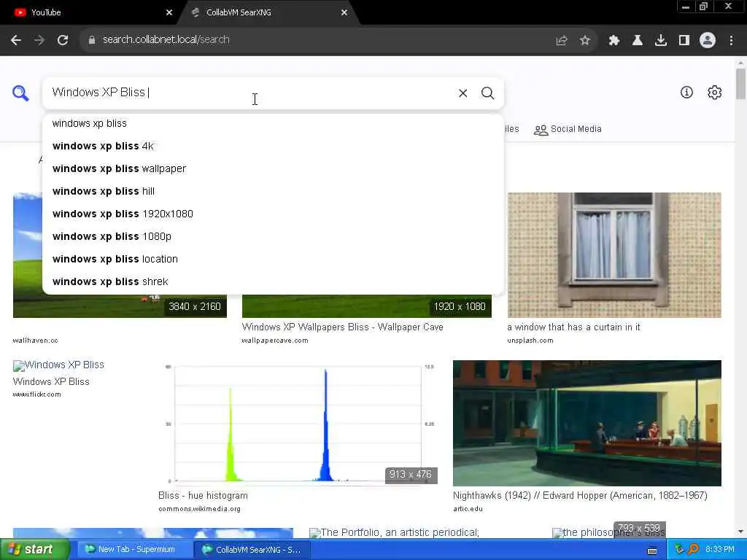Click the wallhaven.cc source text
Image resolution: width=747 pixels, height=560 pixels.
[35, 341]
